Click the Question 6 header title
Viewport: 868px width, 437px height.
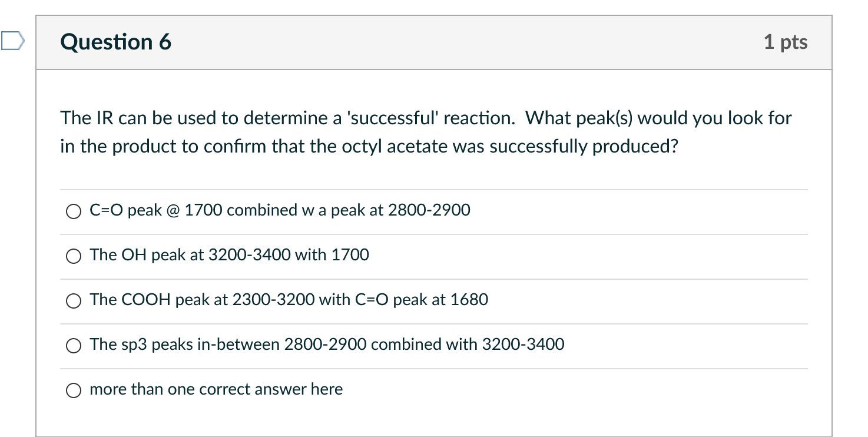click(x=115, y=42)
